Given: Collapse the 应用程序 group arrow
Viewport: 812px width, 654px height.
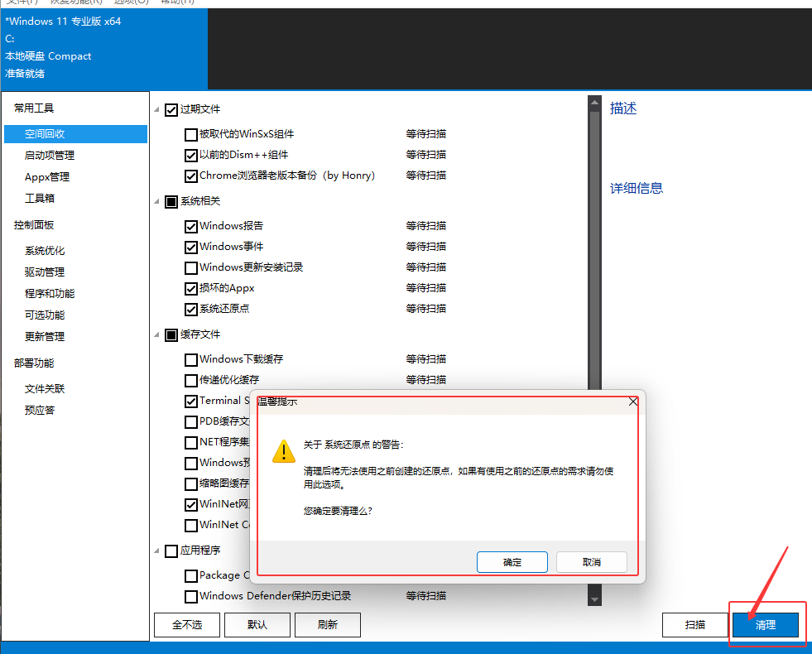Looking at the screenshot, I should click(157, 551).
